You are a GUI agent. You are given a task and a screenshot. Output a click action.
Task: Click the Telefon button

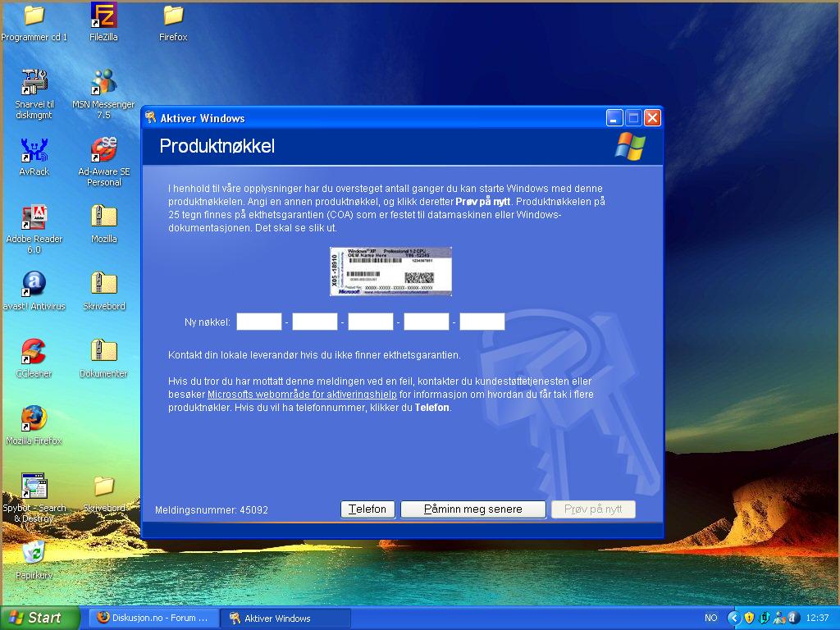(x=367, y=509)
